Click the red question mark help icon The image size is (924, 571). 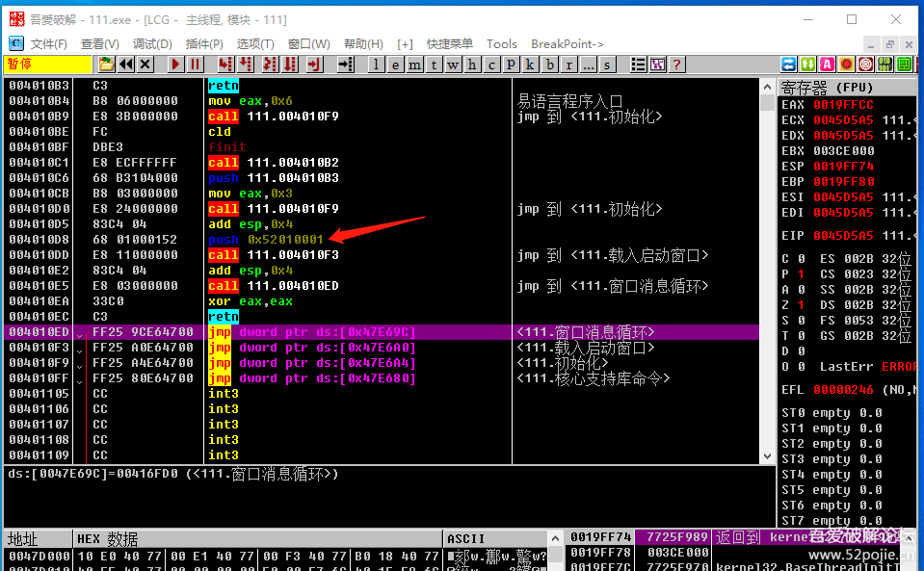click(677, 65)
